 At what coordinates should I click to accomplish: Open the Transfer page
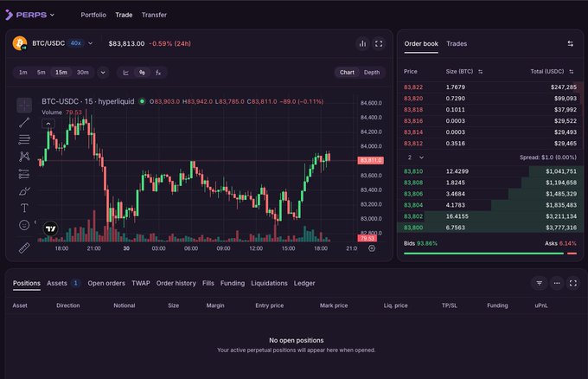coord(154,15)
